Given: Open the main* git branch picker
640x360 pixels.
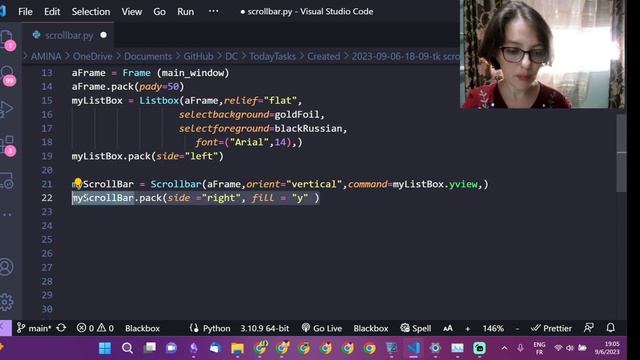Looking at the screenshot, I should pyautogui.click(x=34, y=328).
